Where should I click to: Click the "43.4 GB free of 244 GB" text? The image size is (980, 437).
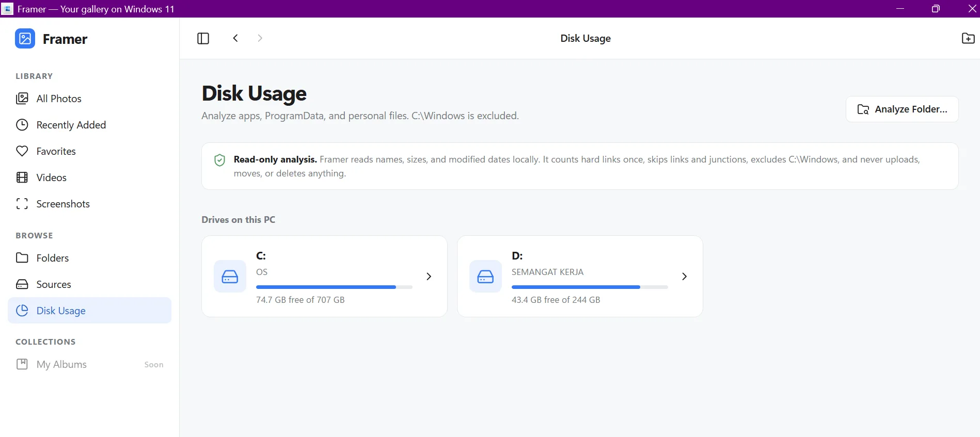pos(556,300)
